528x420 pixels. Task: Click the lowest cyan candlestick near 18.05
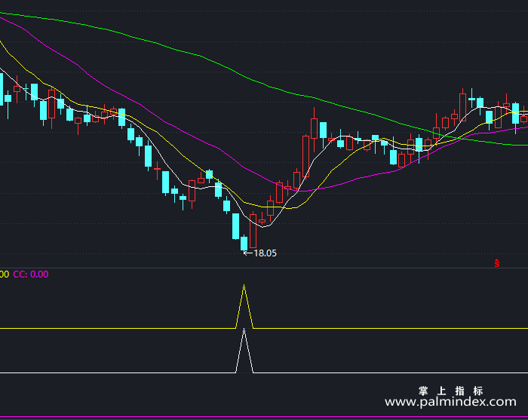[244, 244]
